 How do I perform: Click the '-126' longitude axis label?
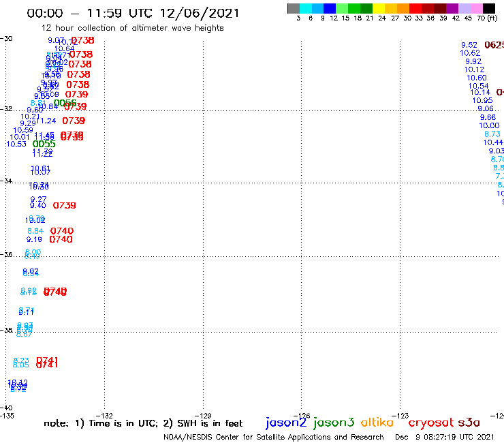(302, 415)
